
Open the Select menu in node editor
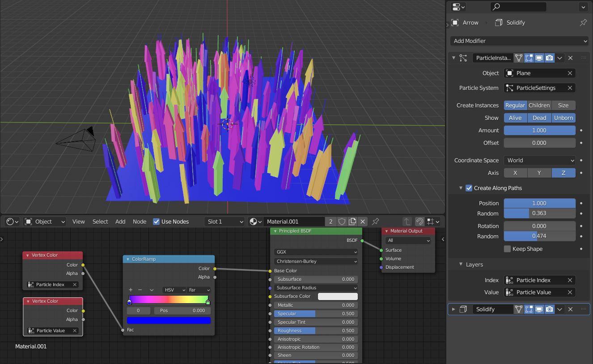(100, 221)
